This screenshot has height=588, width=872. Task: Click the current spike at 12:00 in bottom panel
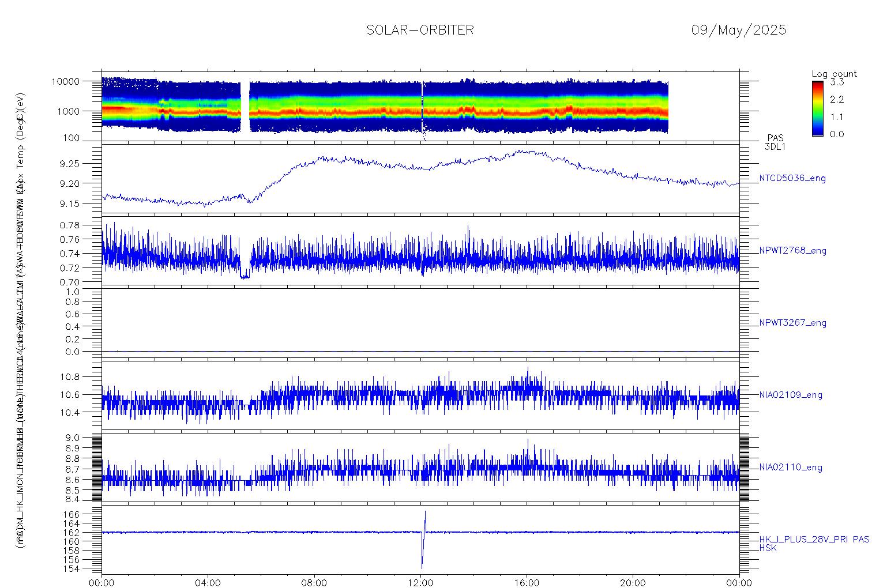click(423, 540)
